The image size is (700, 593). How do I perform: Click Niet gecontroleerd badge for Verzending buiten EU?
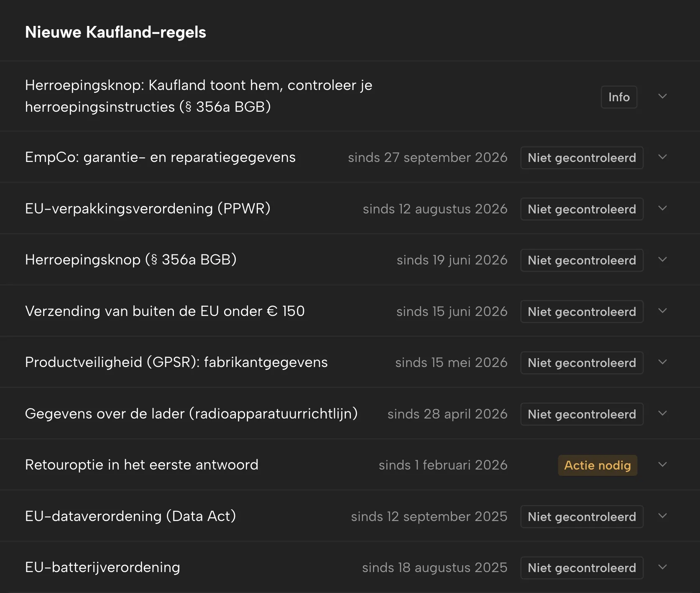pos(582,311)
